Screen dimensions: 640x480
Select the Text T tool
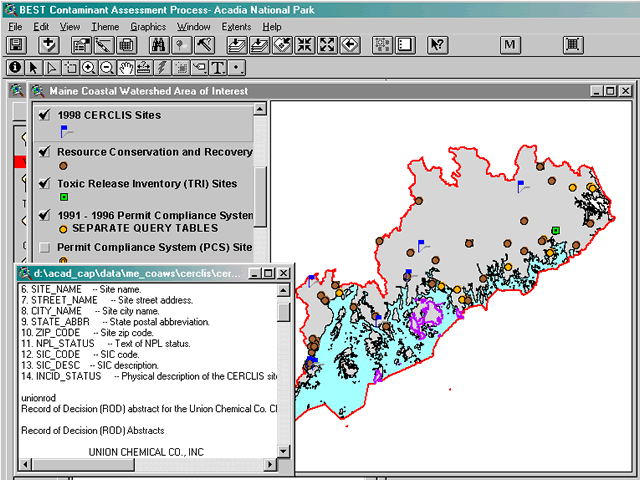pos(218,67)
